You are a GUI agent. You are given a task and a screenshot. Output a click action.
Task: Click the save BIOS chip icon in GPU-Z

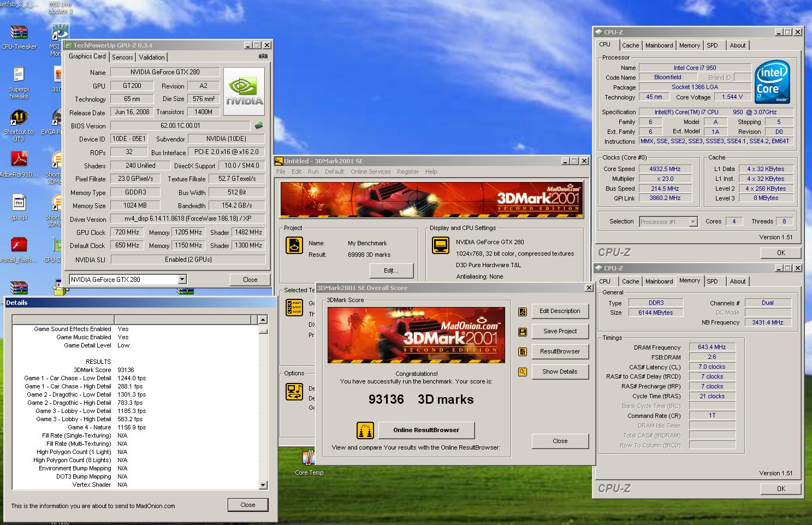tap(258, 126)
